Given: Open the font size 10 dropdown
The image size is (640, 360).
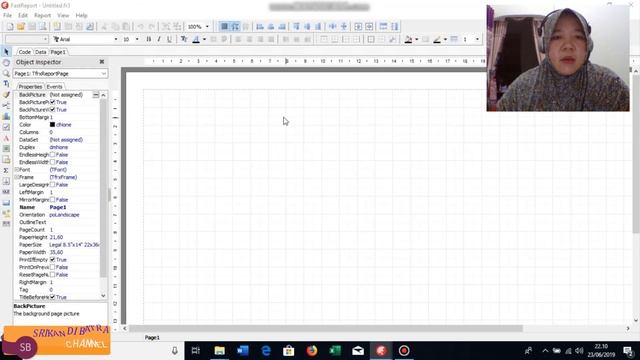Looking at the screenshot, I should 137,39.
